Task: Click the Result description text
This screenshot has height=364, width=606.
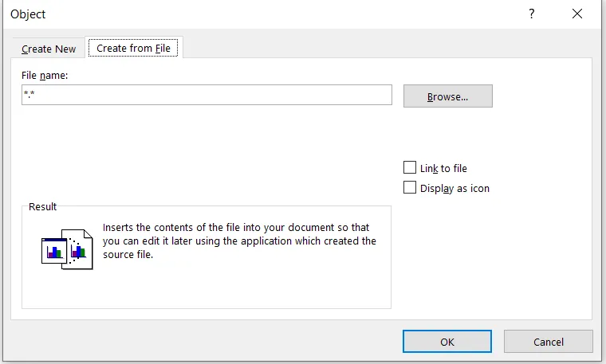Action: [239, 241]
